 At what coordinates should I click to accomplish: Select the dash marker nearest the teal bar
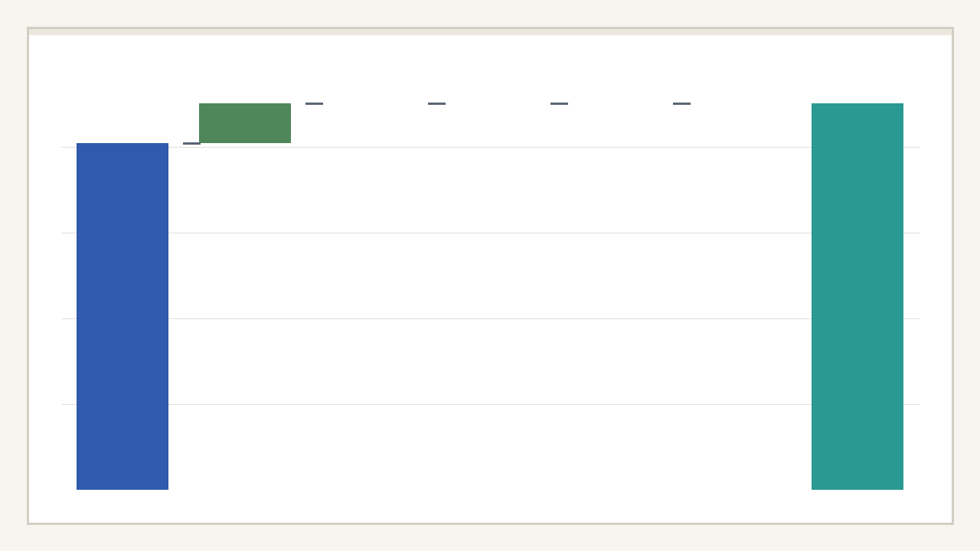click(681, 103)
